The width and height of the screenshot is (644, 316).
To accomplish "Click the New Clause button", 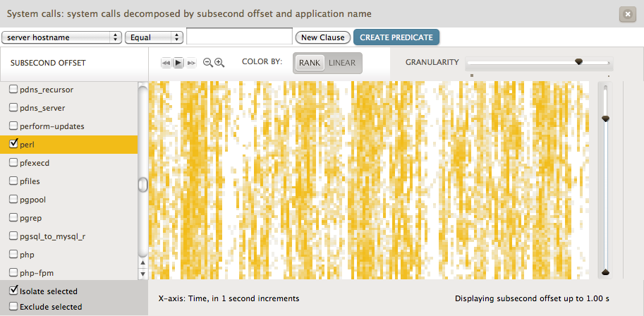I will (x=322, y=37).
